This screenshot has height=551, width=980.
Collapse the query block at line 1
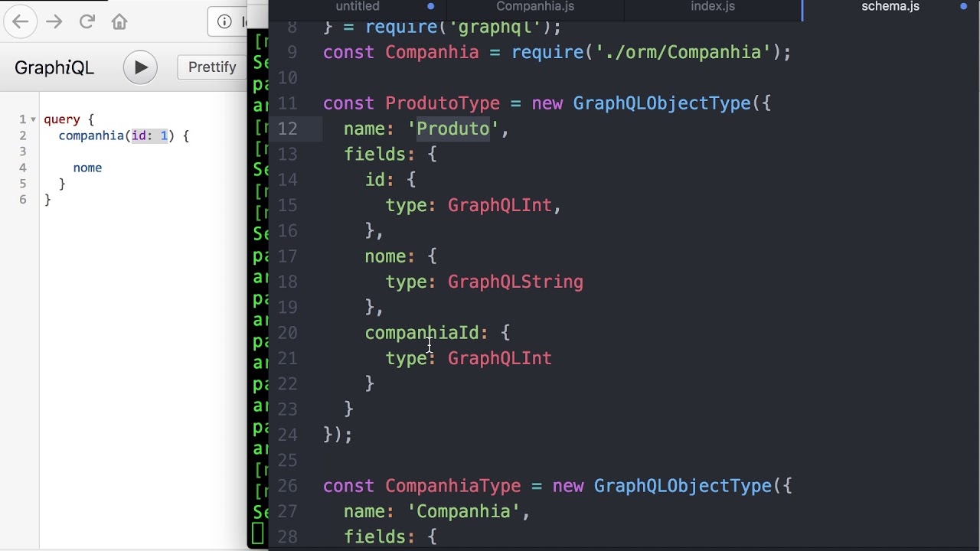(33, 120)
